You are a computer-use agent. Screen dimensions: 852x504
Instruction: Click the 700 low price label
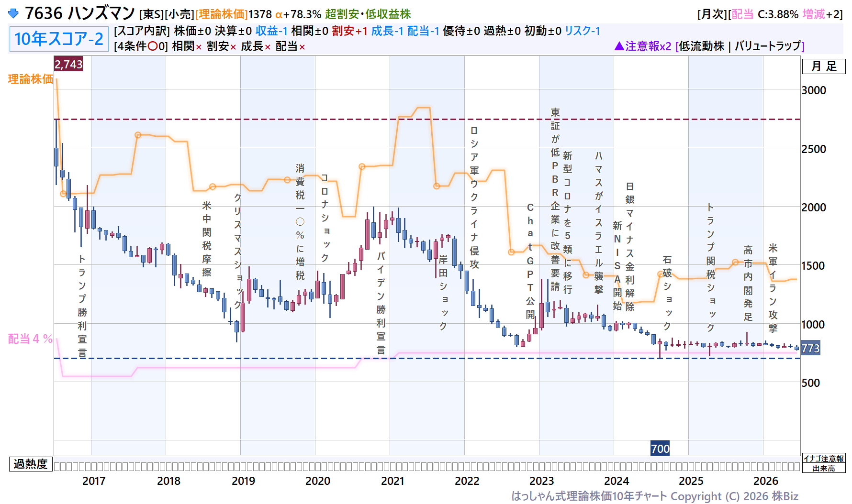660,449
